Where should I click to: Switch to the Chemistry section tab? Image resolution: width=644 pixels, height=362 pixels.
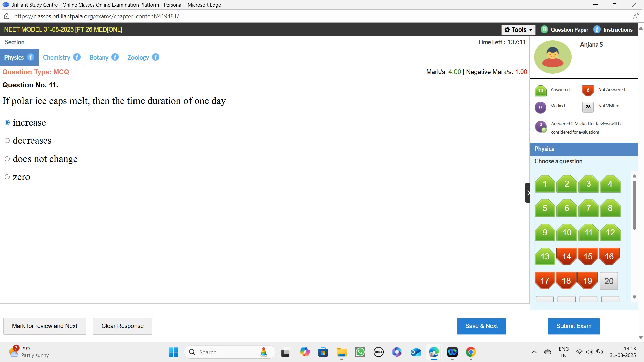[x=56, y=57]
